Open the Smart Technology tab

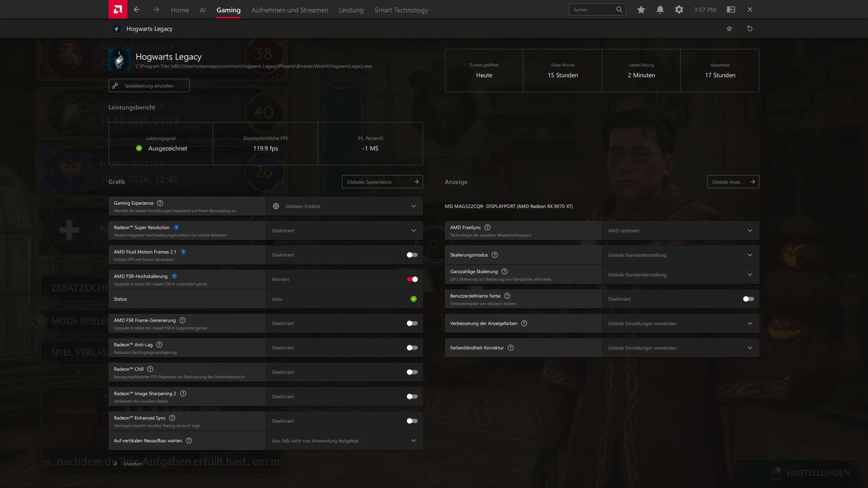click(401, 10)
